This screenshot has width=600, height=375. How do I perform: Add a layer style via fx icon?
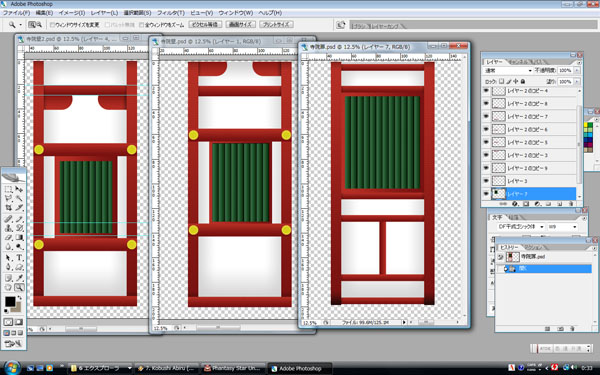515,204
